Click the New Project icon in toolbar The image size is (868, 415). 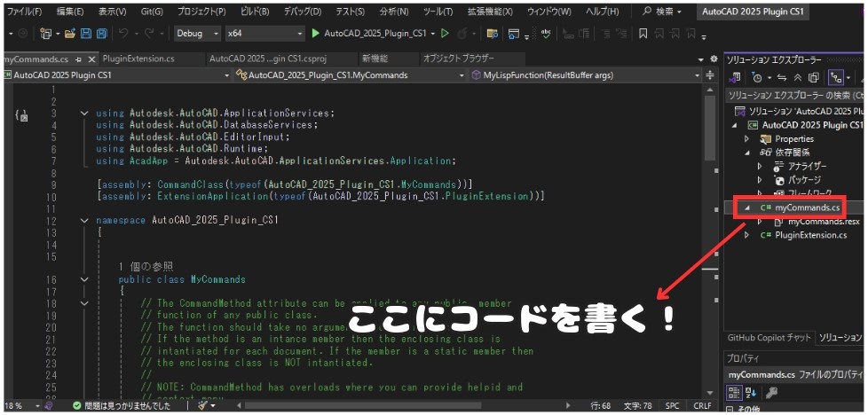point(46,34)
